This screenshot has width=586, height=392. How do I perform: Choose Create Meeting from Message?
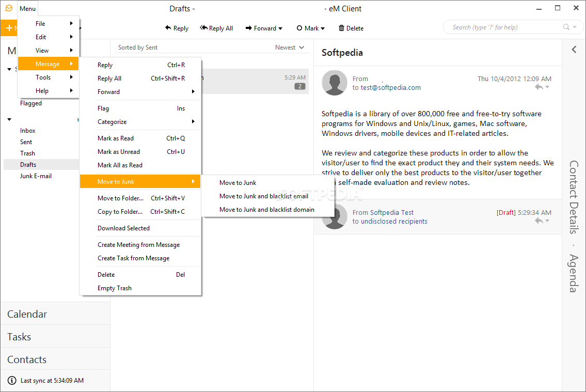pyautogui.click(x=140, y=245)
